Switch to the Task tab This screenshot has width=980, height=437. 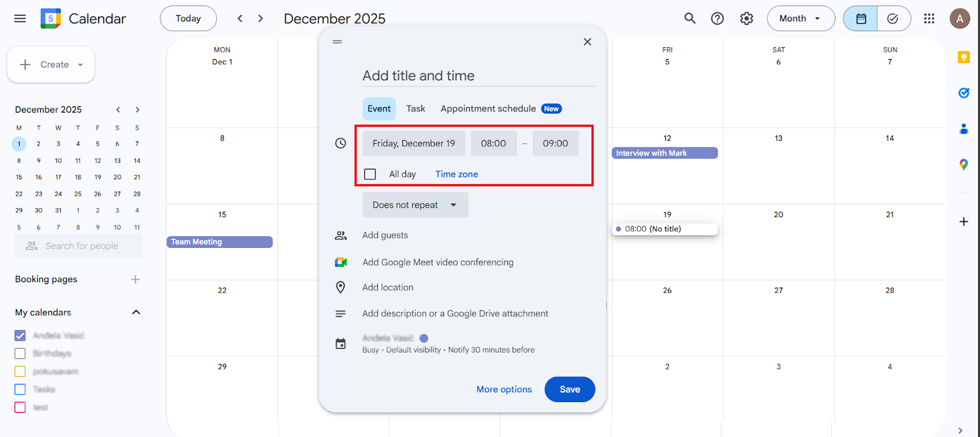(415, 108)
